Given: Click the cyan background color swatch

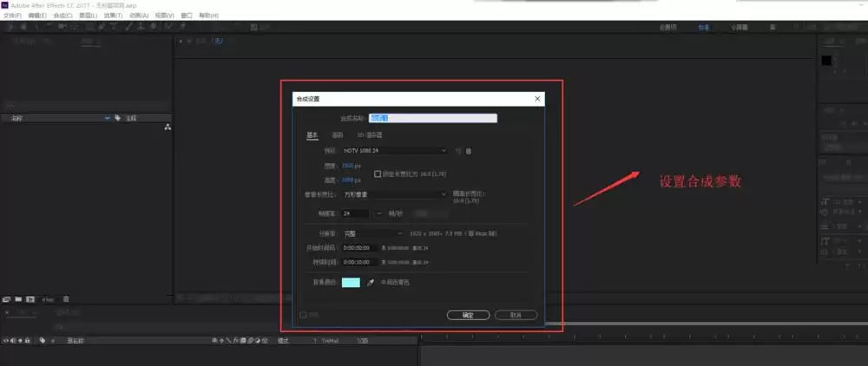Looking at the screenshot, I should coord(351,283).
